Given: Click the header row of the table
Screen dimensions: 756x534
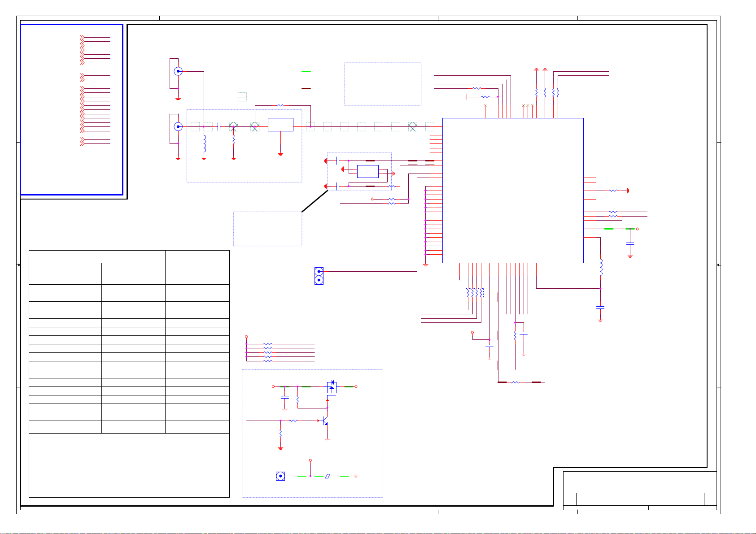Looking at the screenshot, I should (x=129, y=256).
